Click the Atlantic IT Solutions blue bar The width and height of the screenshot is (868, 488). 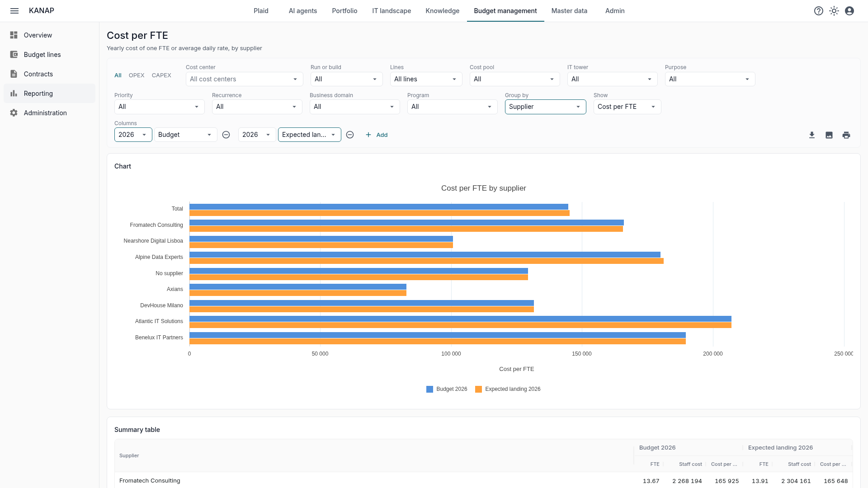point(460,319)
